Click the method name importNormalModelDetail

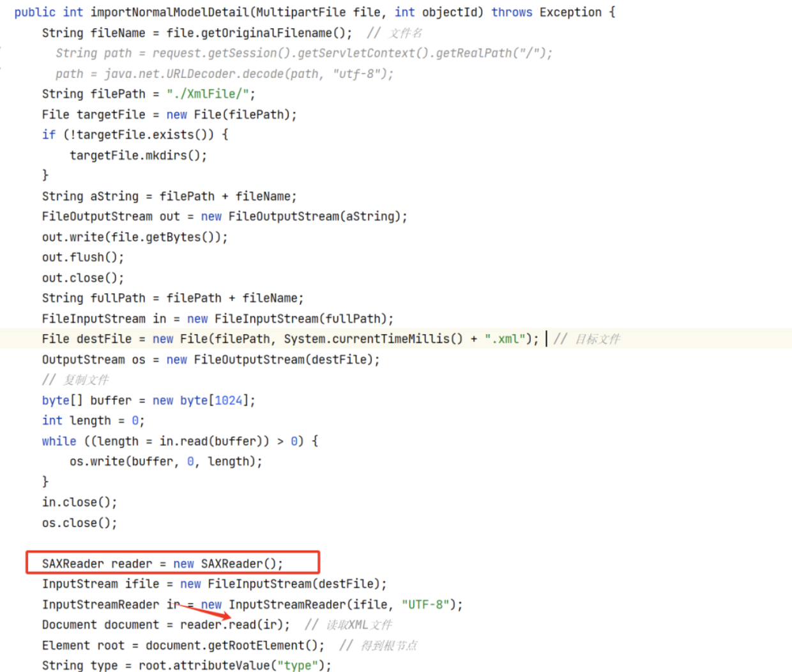(169, 12)
